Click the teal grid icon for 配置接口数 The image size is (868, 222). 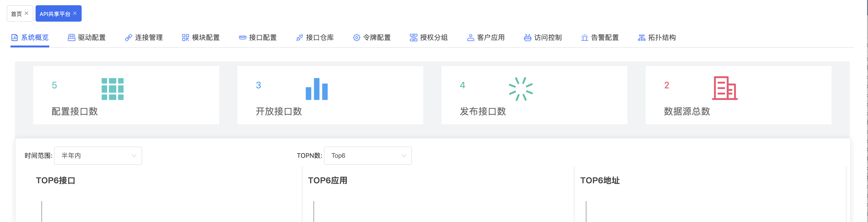pos(112,89)
